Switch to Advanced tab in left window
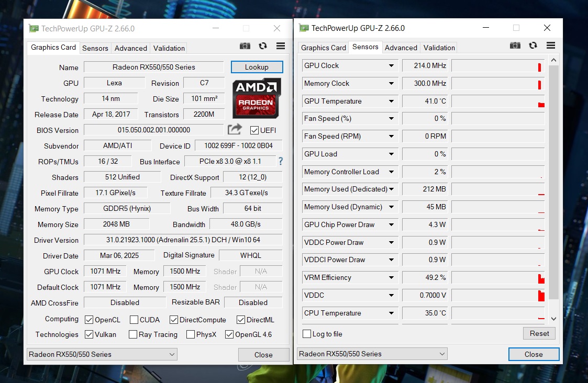 pos(130,48)
